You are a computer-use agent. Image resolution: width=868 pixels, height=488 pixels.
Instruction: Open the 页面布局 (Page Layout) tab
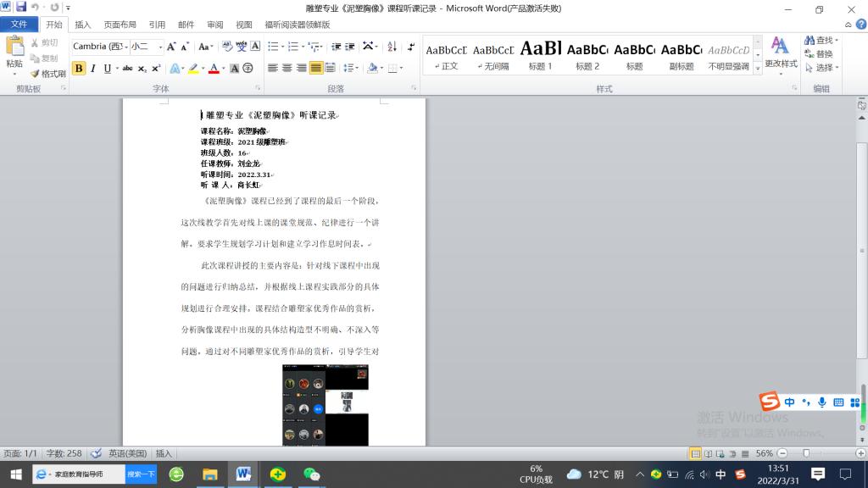tap(120, 25)
